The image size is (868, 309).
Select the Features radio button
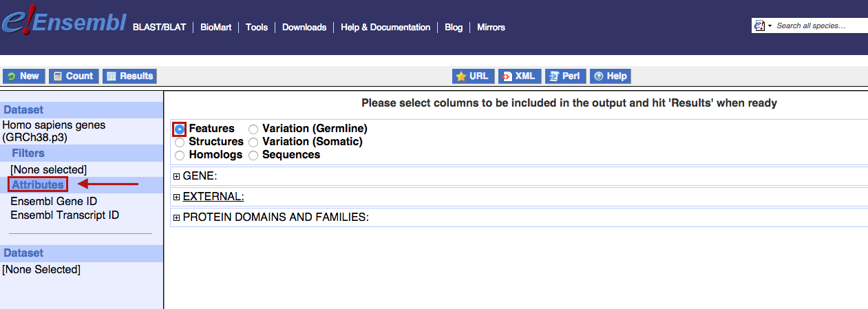180,129
